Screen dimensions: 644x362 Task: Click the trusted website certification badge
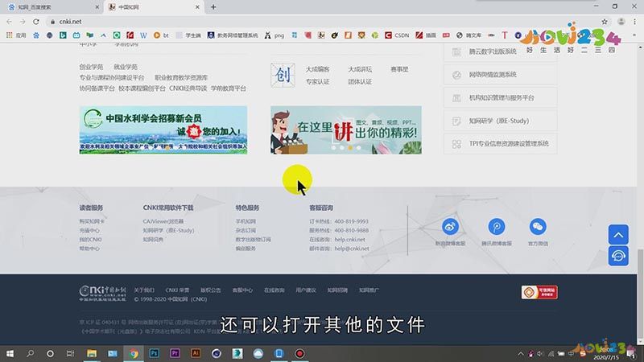539,292
